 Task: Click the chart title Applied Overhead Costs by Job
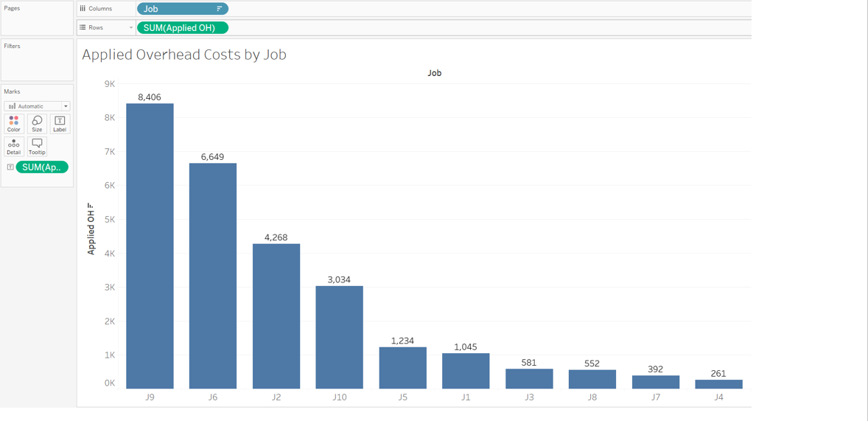184,55
